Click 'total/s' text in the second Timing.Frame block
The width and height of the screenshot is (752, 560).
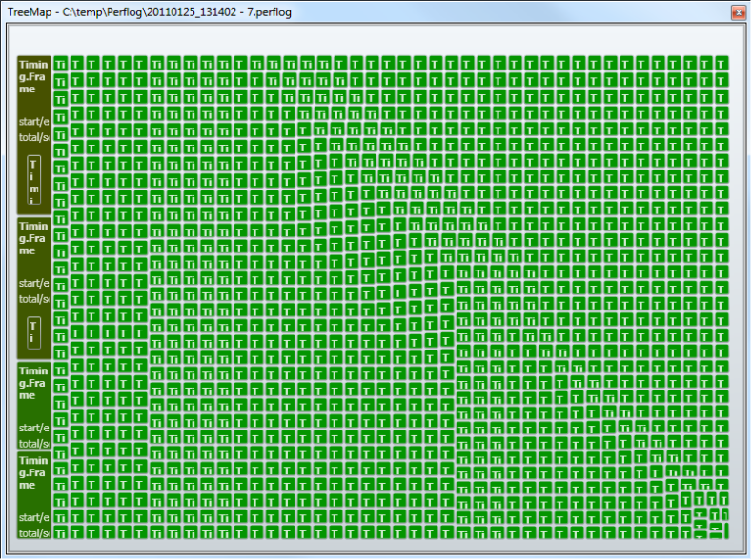coord(33,299)
